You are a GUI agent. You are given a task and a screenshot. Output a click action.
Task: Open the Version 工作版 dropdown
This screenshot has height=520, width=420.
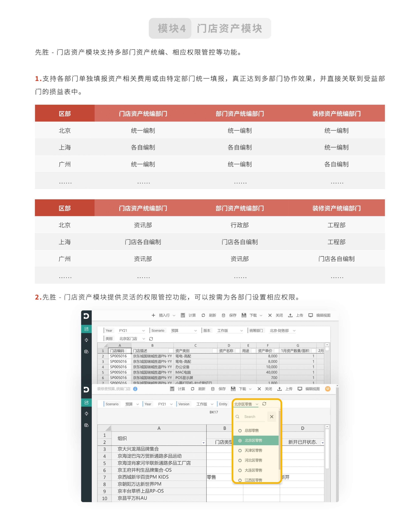click(x=205, y=404)
